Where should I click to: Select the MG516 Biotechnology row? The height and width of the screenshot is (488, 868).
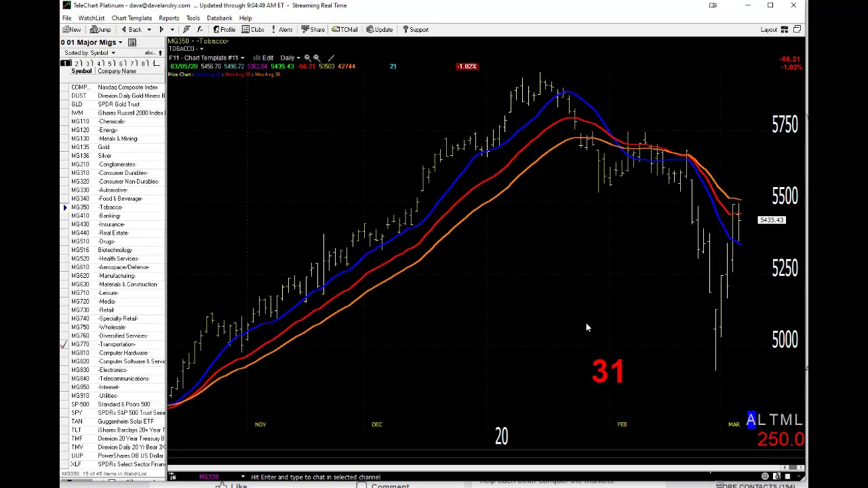point(113,250)
